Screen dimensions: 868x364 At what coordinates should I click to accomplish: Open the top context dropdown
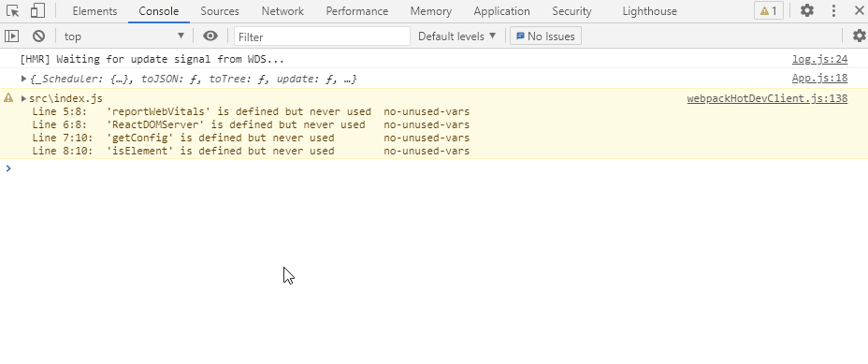[124, 36]
